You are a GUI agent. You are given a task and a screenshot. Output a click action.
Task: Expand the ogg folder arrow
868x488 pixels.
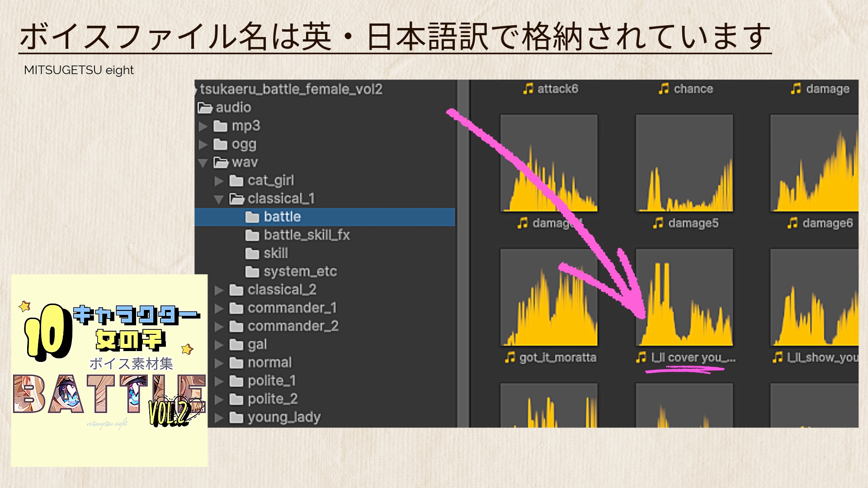[203, 145]
